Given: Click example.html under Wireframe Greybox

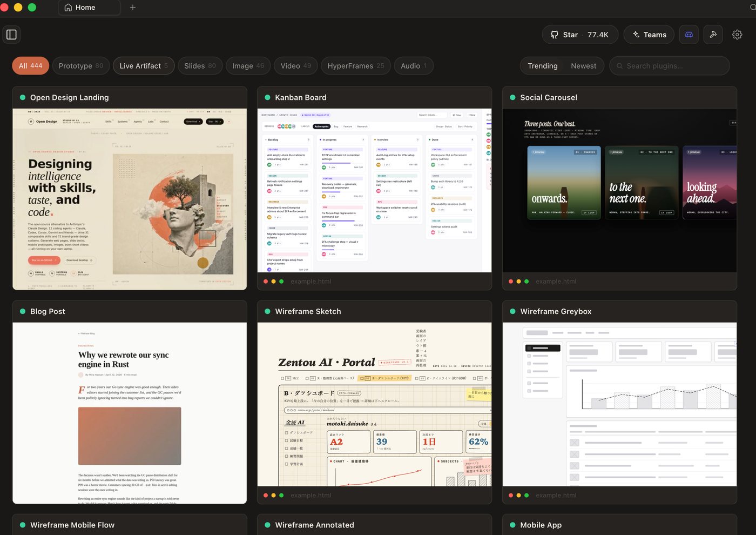Looking at the screenshot, I should pyautogui.click(x=556, y=496).
